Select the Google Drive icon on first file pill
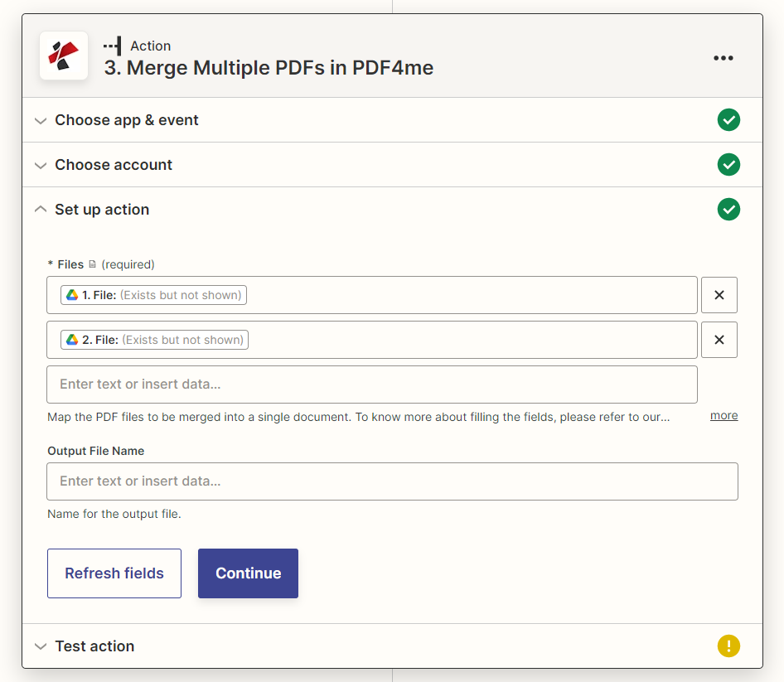 coord(71,294)
